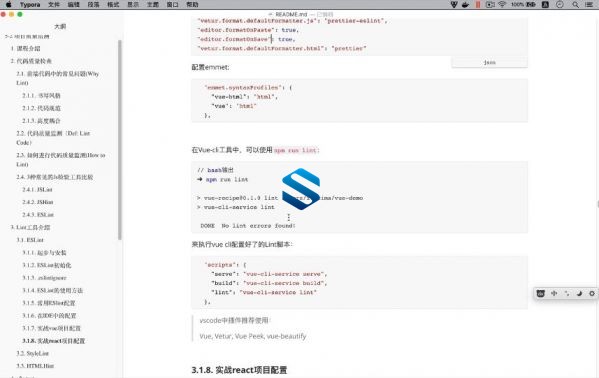Select outline item 3.1.4. ESLint的使用方法
The width and height of the screenshot is (599, 378).
tap(52, 290)
